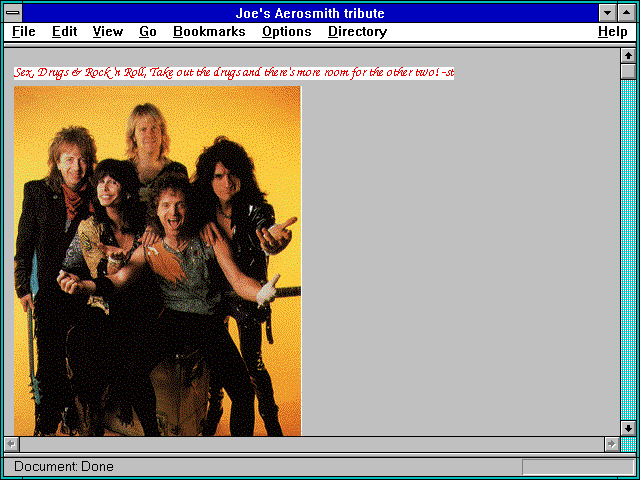The width and height of the screenshot is (640, 480).
Task: Maximize the browser window
Action: click(x=627, y=13)
